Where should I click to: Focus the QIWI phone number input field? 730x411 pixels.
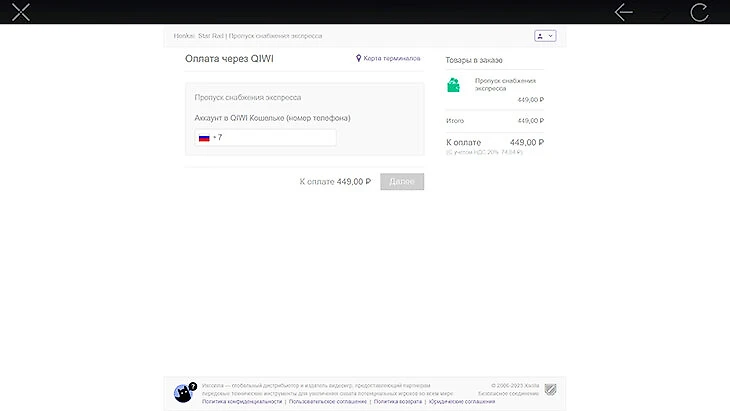tap(265, 137)
